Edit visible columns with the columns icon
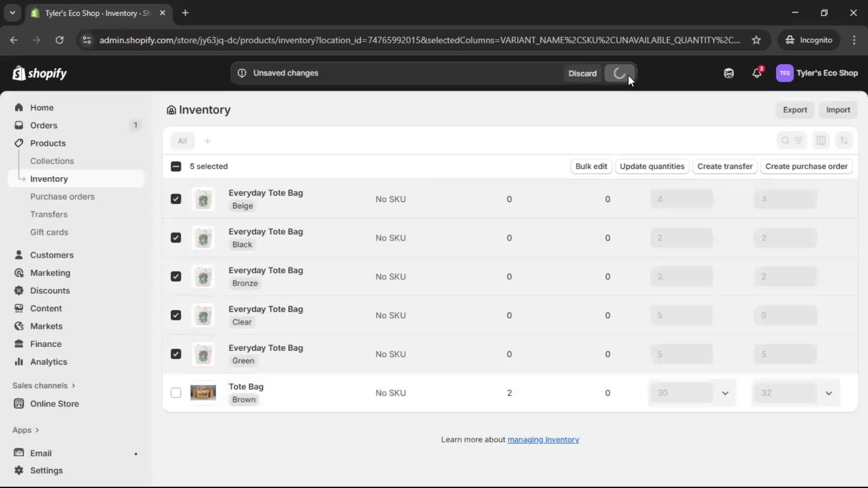Image resolution: width=868 pixels, height=488 pixels. click(821, 141)
